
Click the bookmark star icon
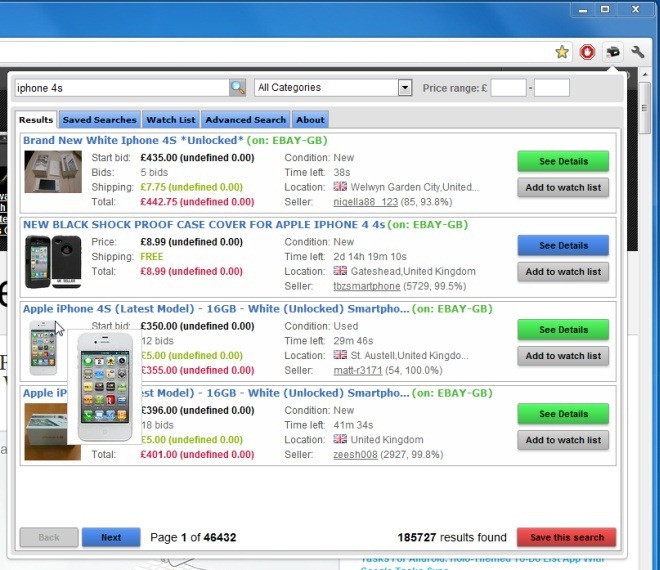coord(562,52)
